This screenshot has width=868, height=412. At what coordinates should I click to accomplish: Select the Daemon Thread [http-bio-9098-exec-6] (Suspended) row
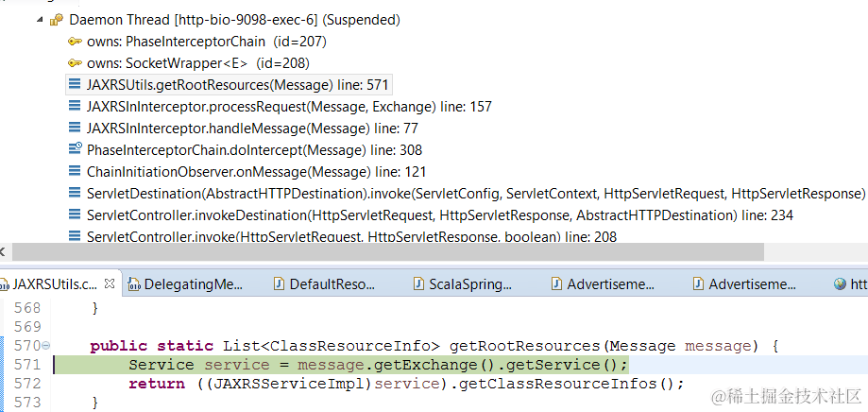click(235, 21)
